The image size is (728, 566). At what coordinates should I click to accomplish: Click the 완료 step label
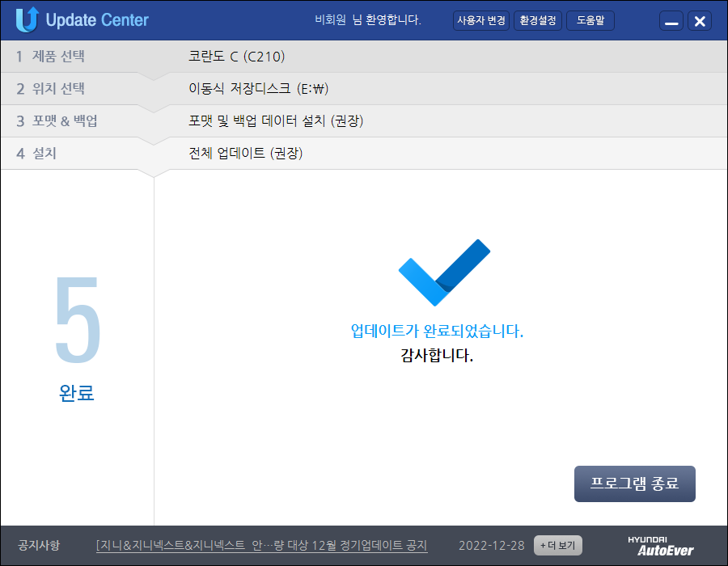(77, 394)
